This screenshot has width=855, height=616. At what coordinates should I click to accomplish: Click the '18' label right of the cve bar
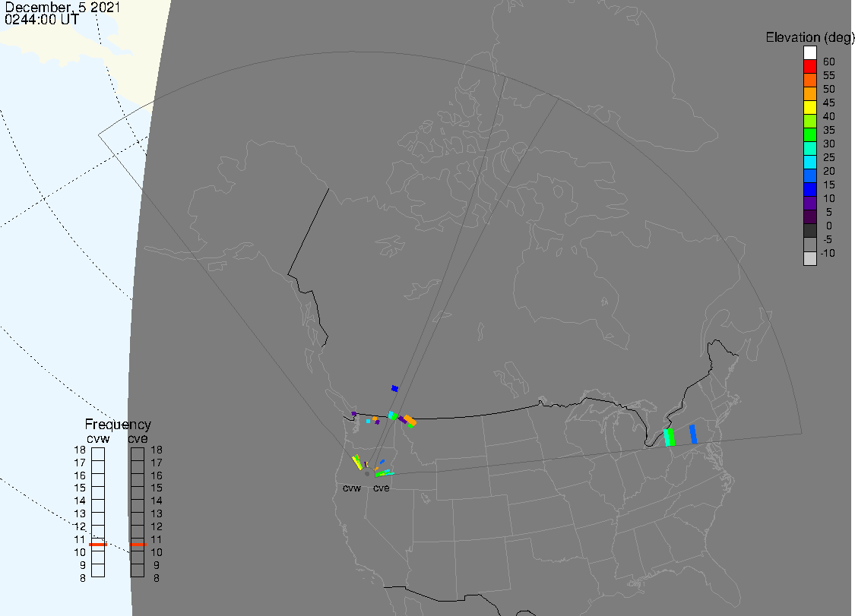click(x=157, y=450)
